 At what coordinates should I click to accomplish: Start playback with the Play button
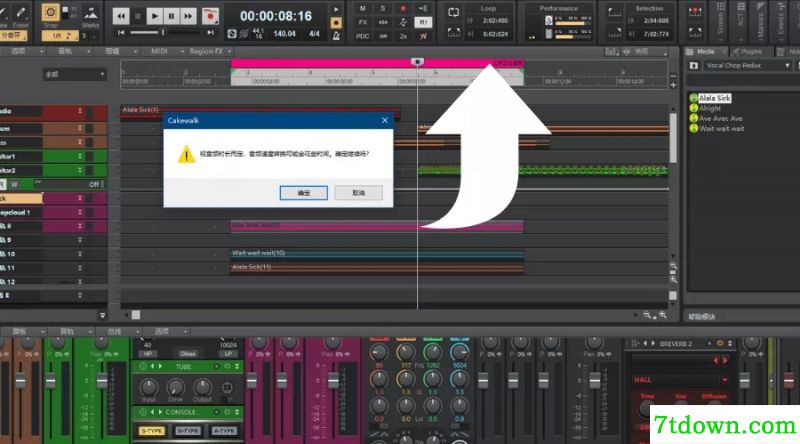click(155, 16)
